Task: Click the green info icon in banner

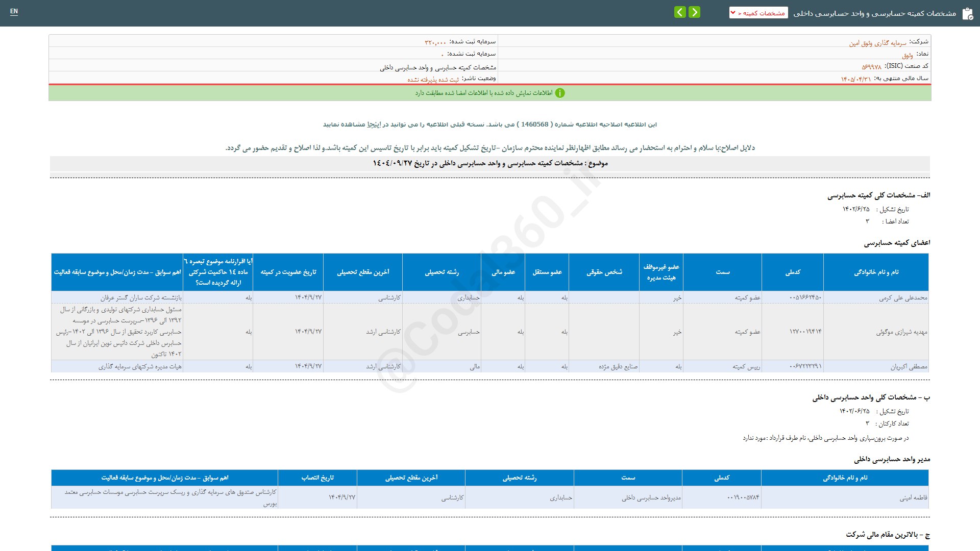Action: coord(560,93)
